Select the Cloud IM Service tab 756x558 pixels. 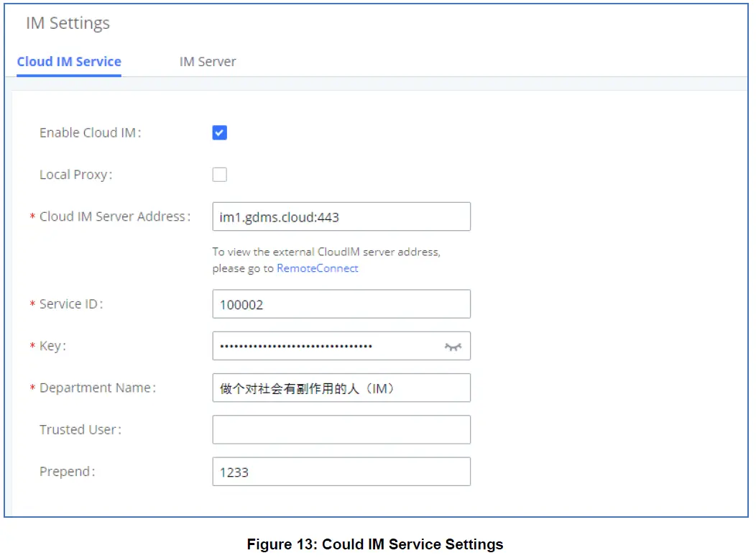coord(69,62)
